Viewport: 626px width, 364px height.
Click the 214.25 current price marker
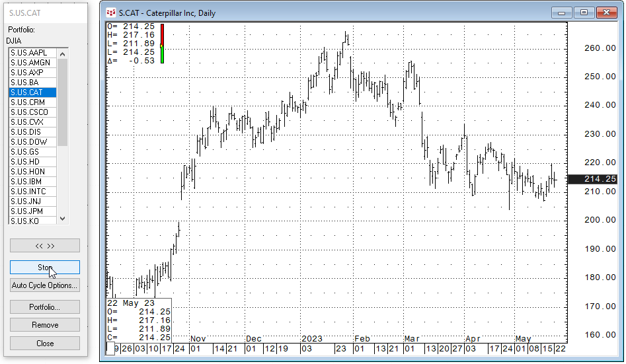click(592, 179)
